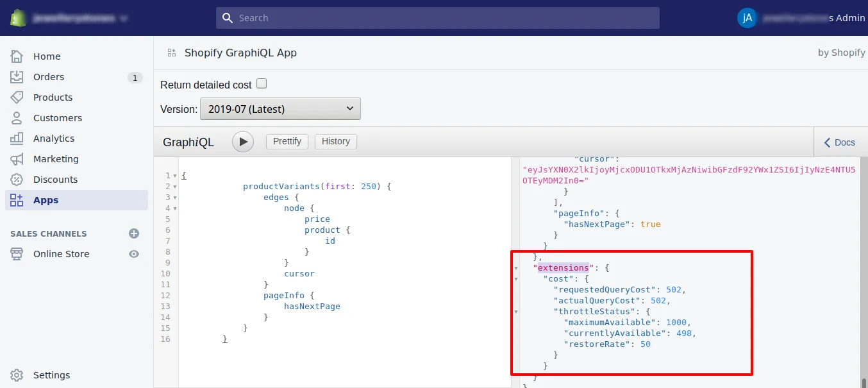Image resolution: width=868 pixels, height=388 pixels.
Task: Click the Shopify GraphiQL App title
Action: tap(240, 53)
